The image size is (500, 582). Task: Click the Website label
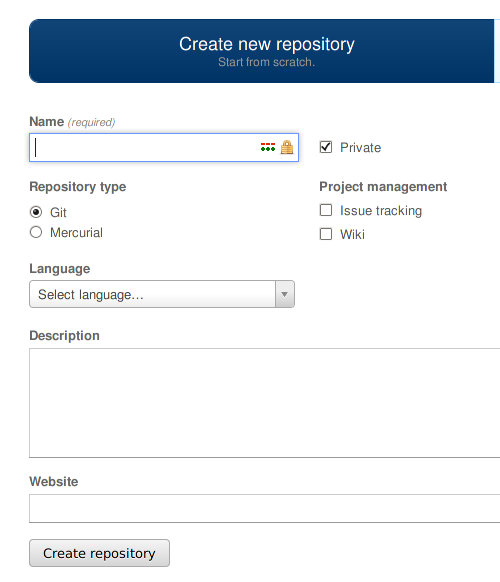pyautogui.click(x=54, y=481)
